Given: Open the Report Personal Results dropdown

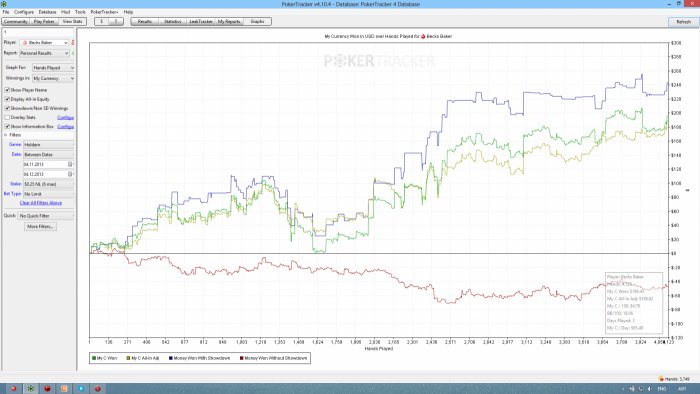Looking at the screenshot, I should point(44,53).
